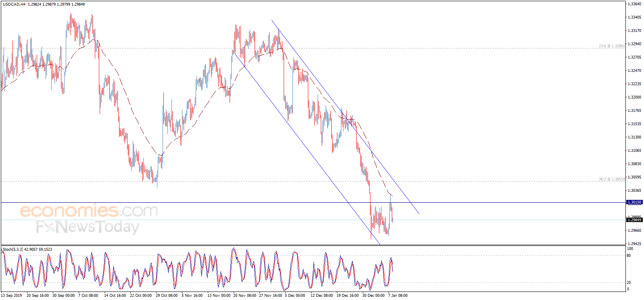The height and width of the screenshot is (300, 644).
Task: Click the 13 Sep 2019 date label
Action: pyautogui.click(x=12, y=296)
